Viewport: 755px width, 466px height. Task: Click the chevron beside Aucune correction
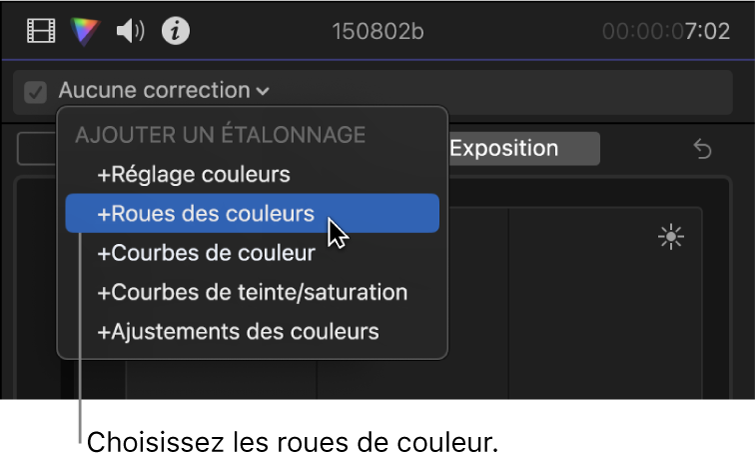coord(262,92)
